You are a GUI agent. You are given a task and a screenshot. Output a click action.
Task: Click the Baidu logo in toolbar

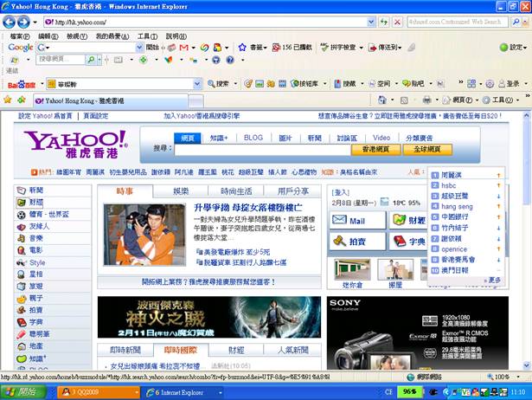(22, 84)
